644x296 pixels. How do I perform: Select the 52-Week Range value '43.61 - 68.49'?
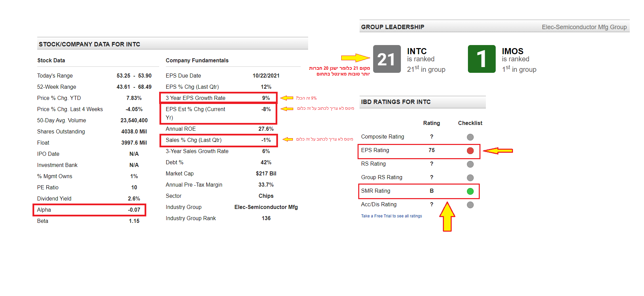134,87
